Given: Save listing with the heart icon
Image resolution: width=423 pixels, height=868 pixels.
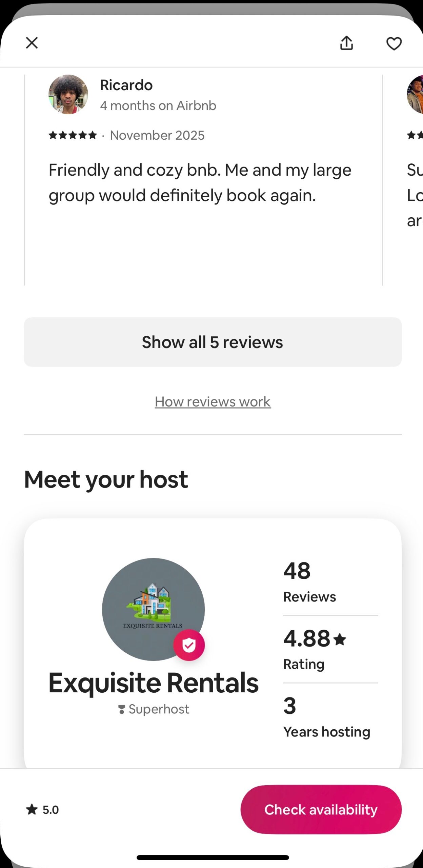Looking at the screenshot, I should click(394, 43).
